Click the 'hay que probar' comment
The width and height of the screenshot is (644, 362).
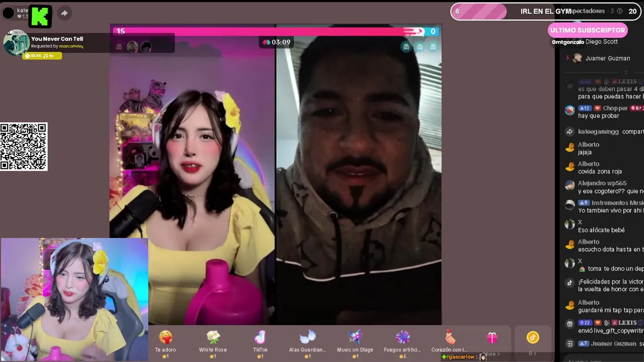click(x=598, y=116)
